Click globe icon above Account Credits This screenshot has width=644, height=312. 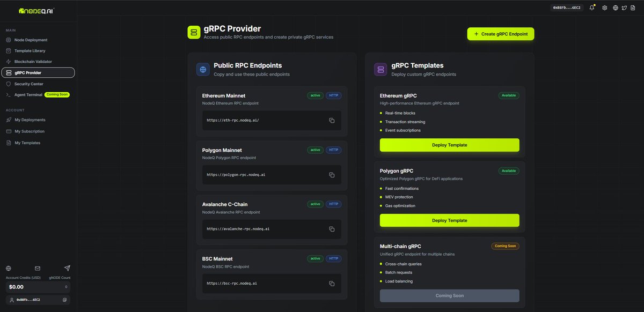tap(9, 268)
